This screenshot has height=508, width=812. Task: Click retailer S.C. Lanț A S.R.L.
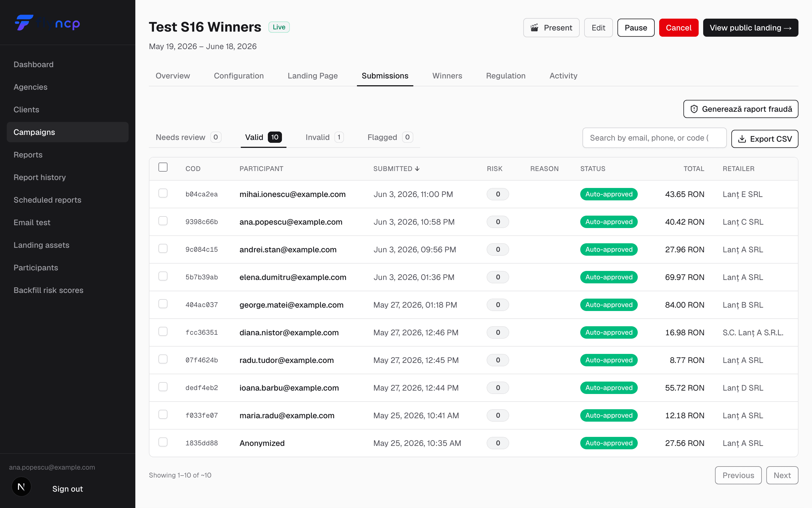[753, 333]
